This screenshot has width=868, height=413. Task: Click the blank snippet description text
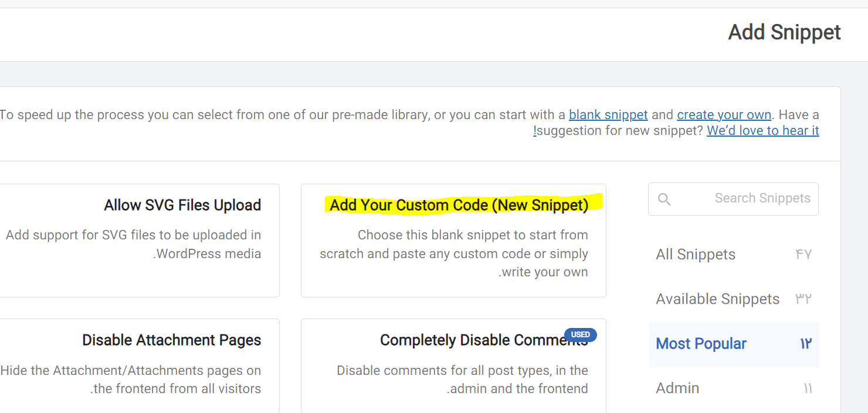point(454,253)
